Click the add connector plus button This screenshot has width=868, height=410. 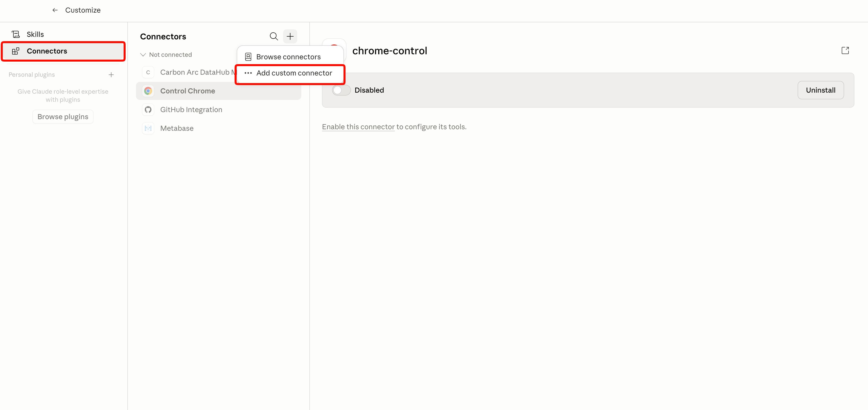click(290, 36)
